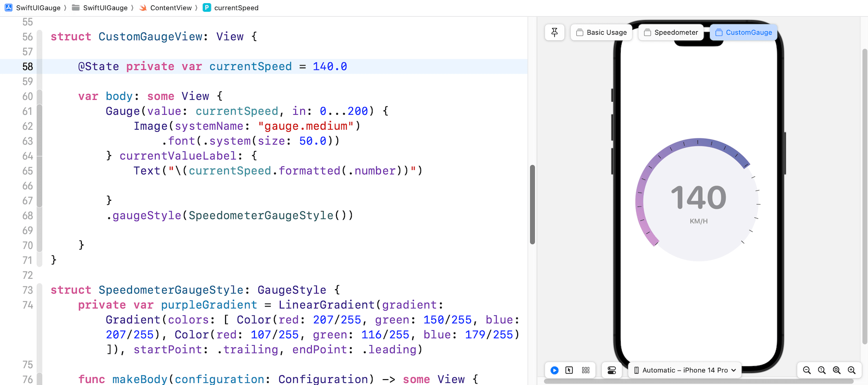The width and height of the screenshot is (868, 385).
Task: Click the 50.0 font size value
Action: pos(313,141)
